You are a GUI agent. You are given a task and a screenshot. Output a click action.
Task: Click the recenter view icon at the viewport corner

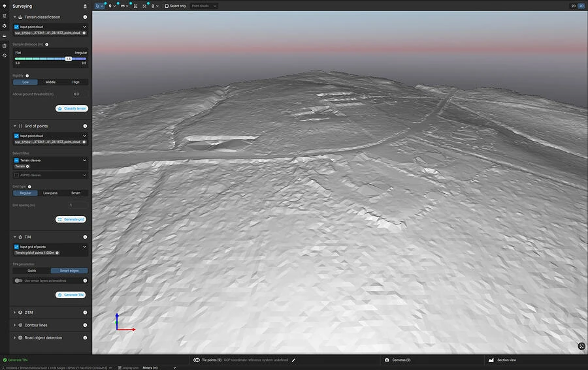581,346
